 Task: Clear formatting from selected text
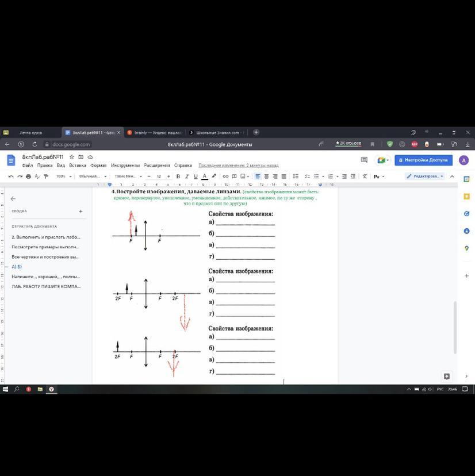[365, 176]
